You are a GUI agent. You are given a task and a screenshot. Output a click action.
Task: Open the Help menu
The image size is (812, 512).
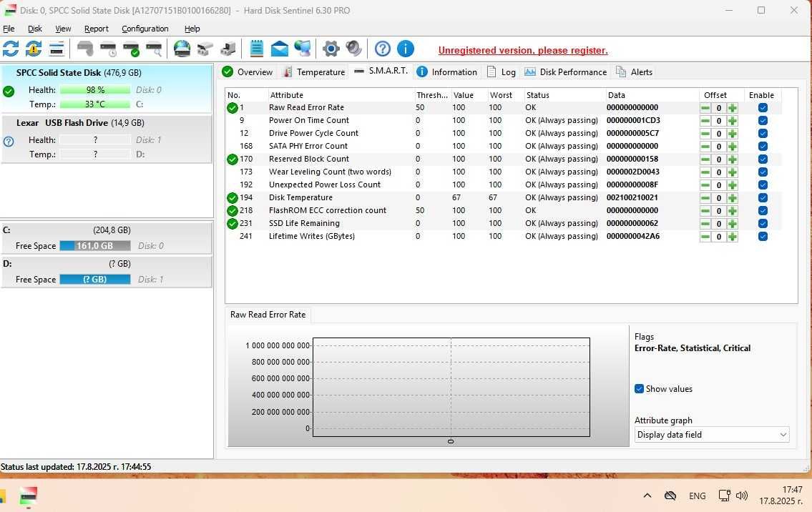(192, 29)
